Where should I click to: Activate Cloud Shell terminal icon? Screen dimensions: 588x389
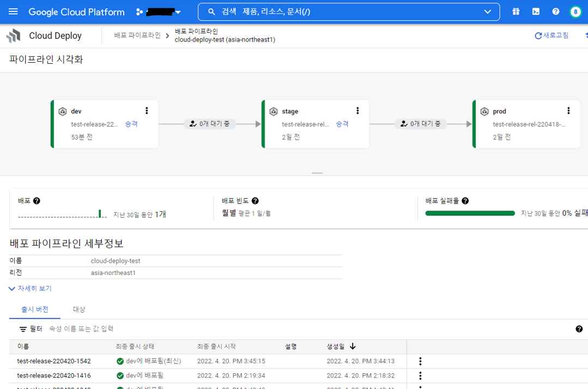[536, 11]
